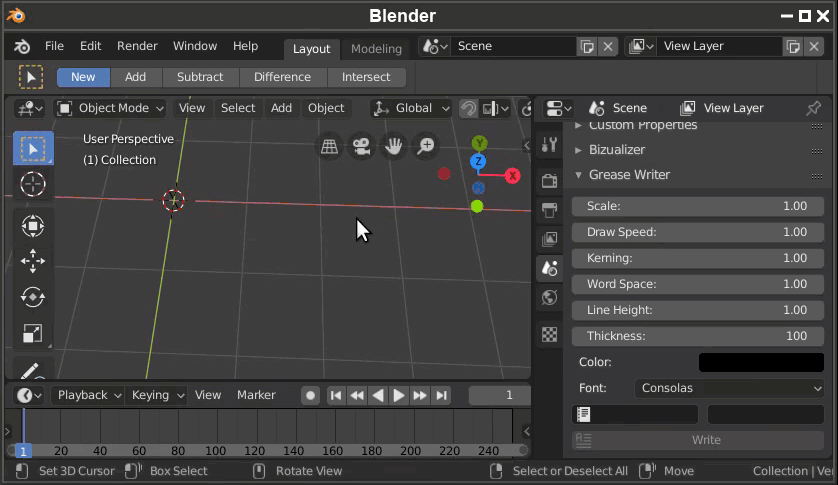Click the X axis on navigation gizmo

[x=513, y=175]
